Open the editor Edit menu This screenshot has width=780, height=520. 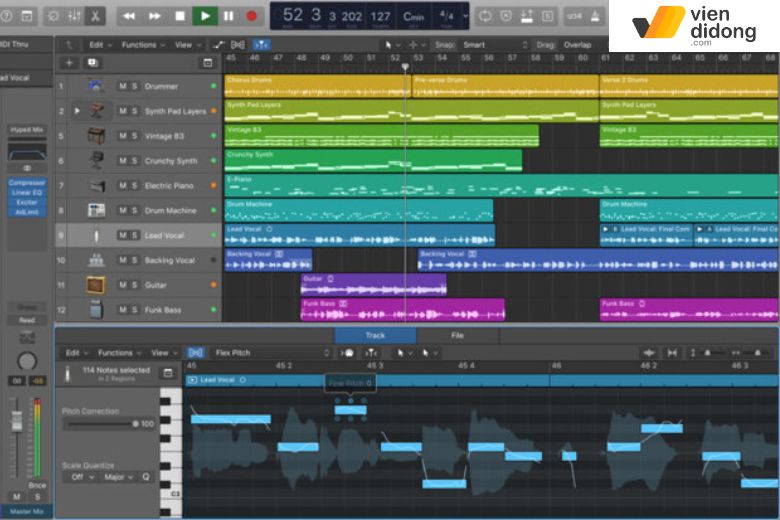(76, 353)
